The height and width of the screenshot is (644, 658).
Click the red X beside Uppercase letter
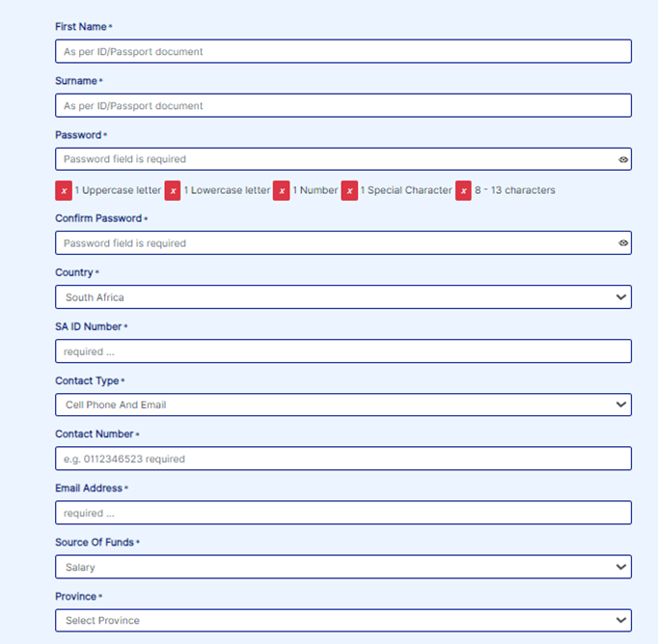pyautogui.click(x=64, y=191)
